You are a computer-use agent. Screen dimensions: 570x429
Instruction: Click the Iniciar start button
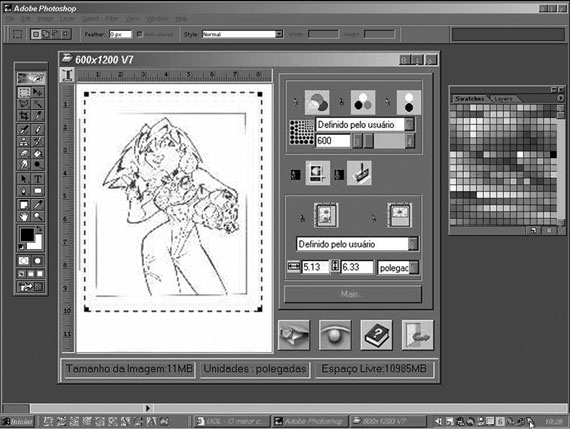[x=18, y=422]
